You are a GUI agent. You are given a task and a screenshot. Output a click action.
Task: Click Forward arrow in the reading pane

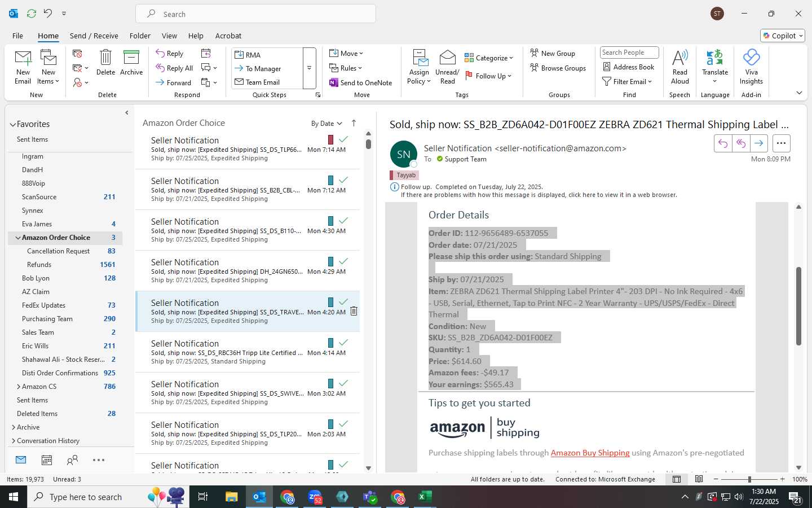(759, 143)
